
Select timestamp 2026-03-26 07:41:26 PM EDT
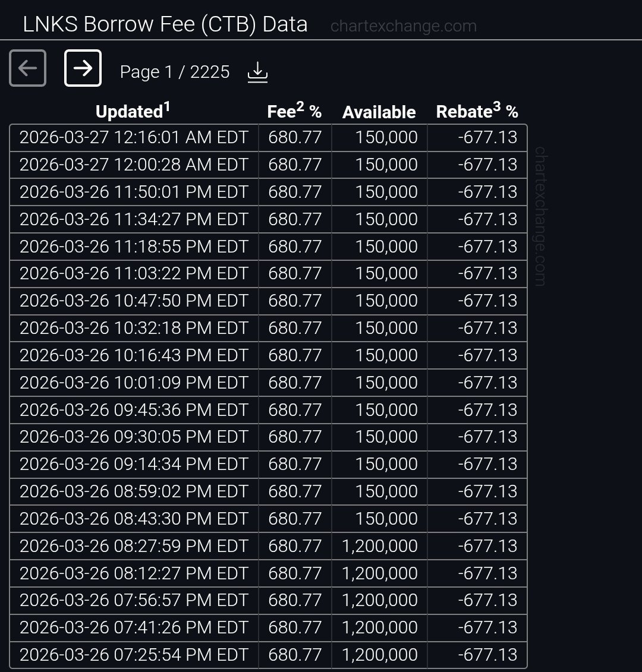tap(134, 627)
